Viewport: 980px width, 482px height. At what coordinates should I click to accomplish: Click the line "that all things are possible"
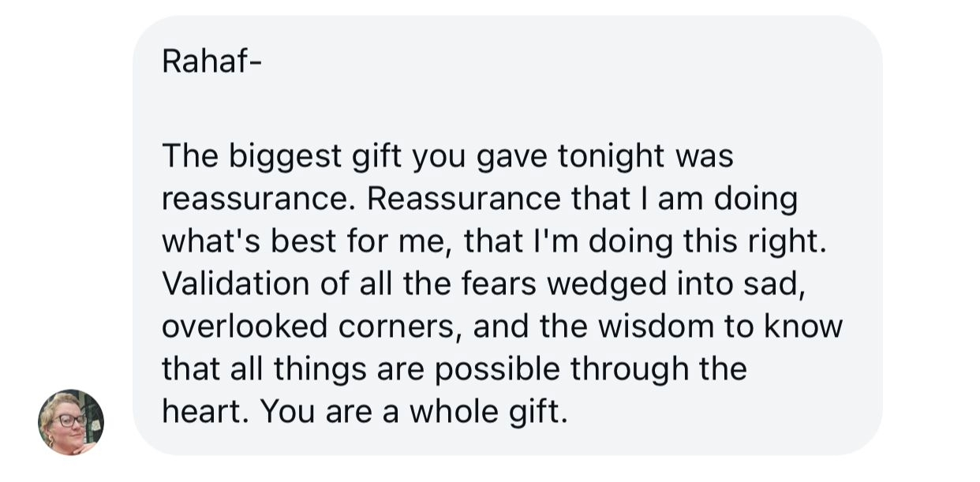coord(454,369)
